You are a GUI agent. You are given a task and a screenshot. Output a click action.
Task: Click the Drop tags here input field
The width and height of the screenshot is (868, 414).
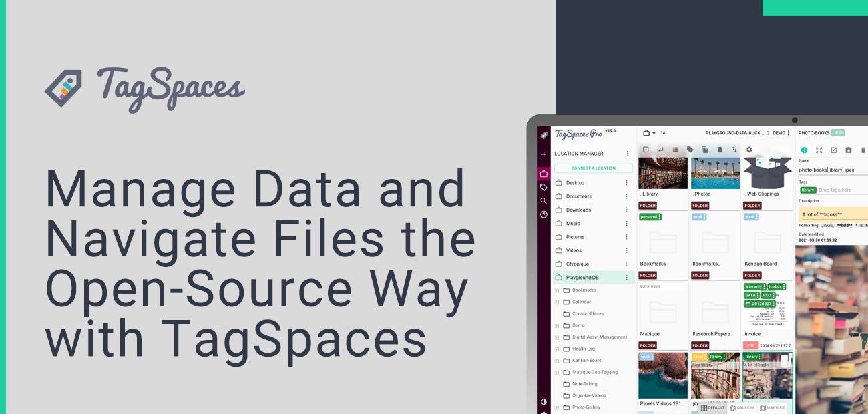click(835, 190)
